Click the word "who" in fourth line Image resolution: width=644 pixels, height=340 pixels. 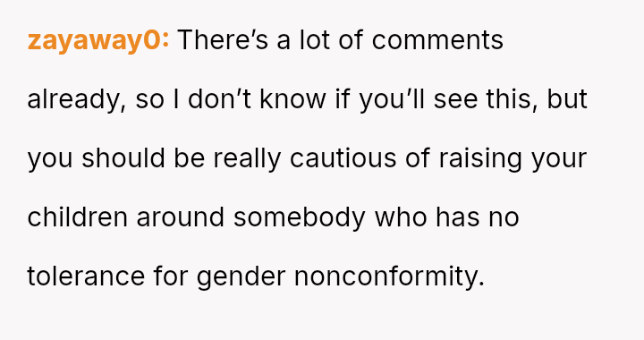401,217
